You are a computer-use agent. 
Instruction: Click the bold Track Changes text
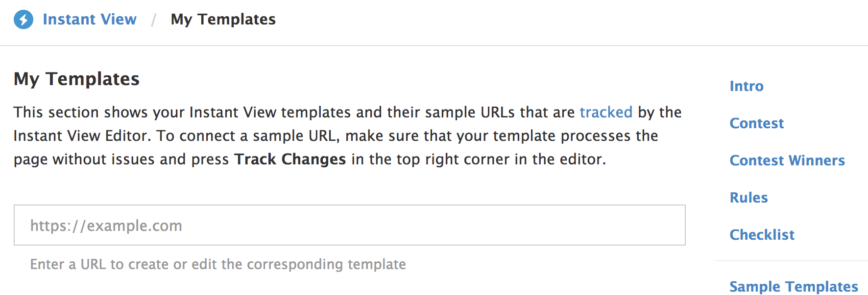pyautogui.click(x=290, y=159)
